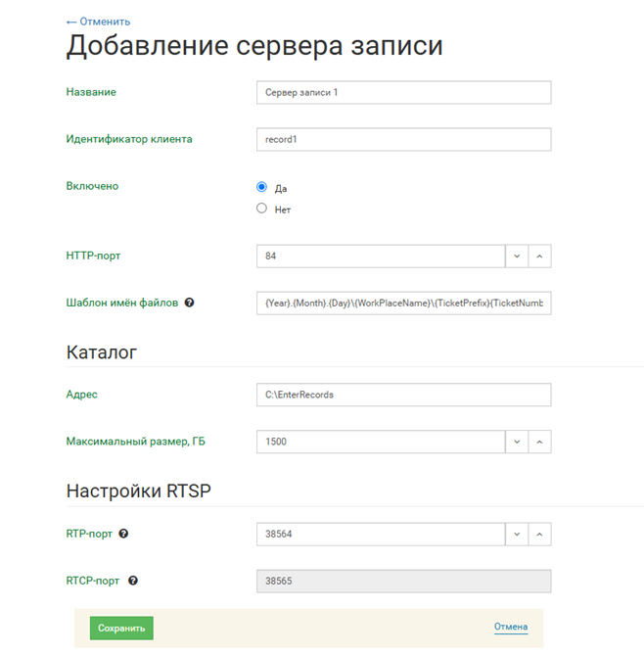This screenshot has height=654, width=644.
Task: Click the RTP-порт label text
Action: [x=89, y=534]
